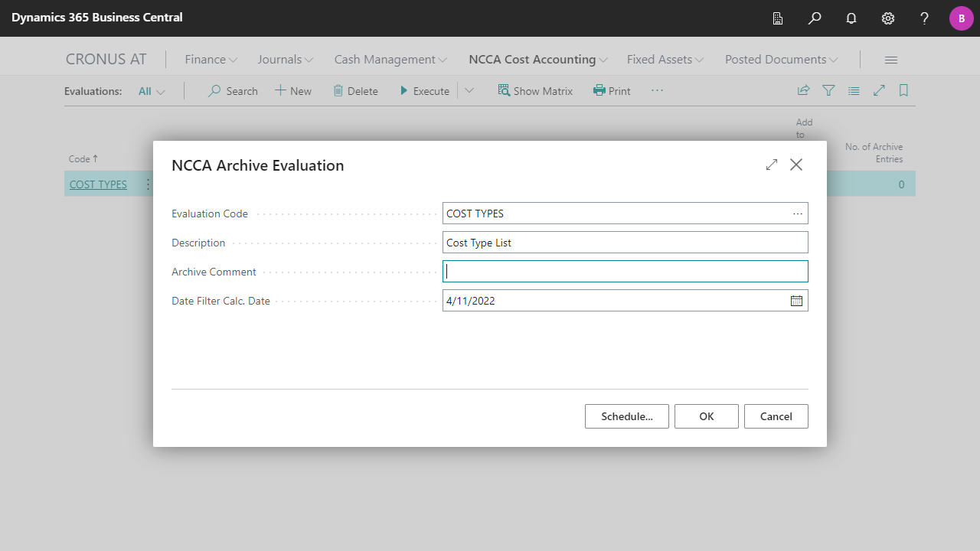Image resolution: width=980 pixels, height=551 pixels.
Task: Open the Posted Documents menu
Action: [781, 59]
